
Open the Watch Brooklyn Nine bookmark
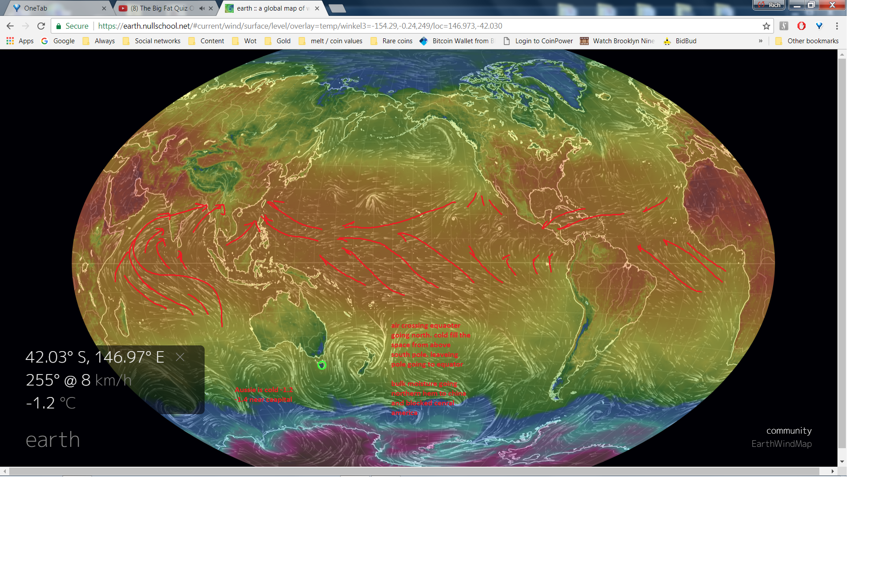[x=617, y=41]
